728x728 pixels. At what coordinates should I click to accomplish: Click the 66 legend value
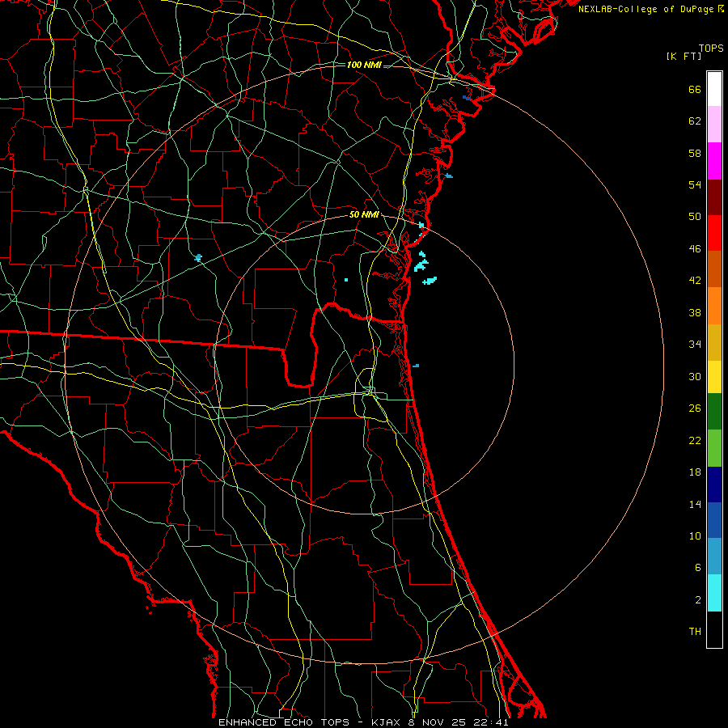[x=695, y=89]
